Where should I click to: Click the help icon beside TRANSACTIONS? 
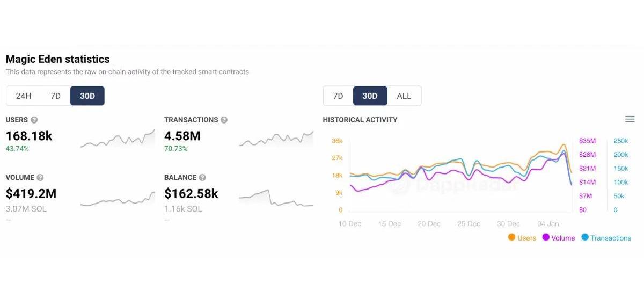click(224, 120)
